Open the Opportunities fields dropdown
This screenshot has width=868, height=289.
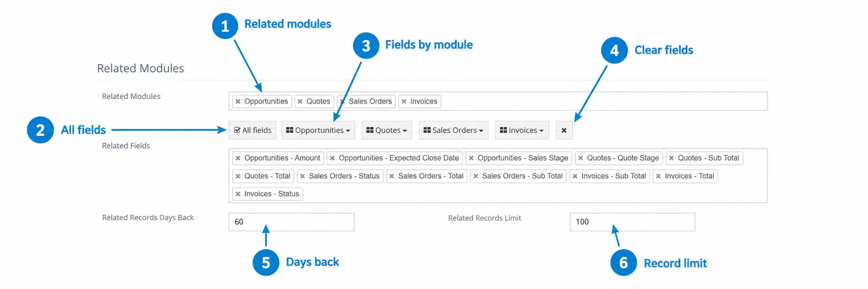[318, 130]
